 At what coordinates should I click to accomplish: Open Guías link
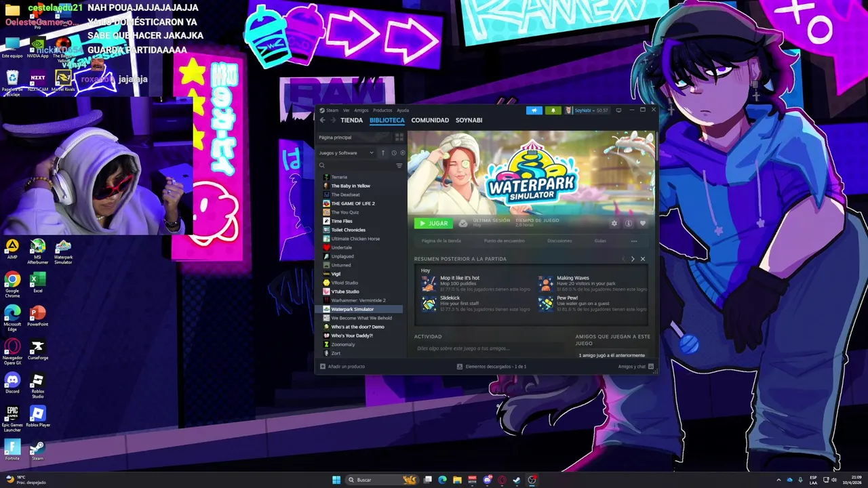click(x=600, y=241)
